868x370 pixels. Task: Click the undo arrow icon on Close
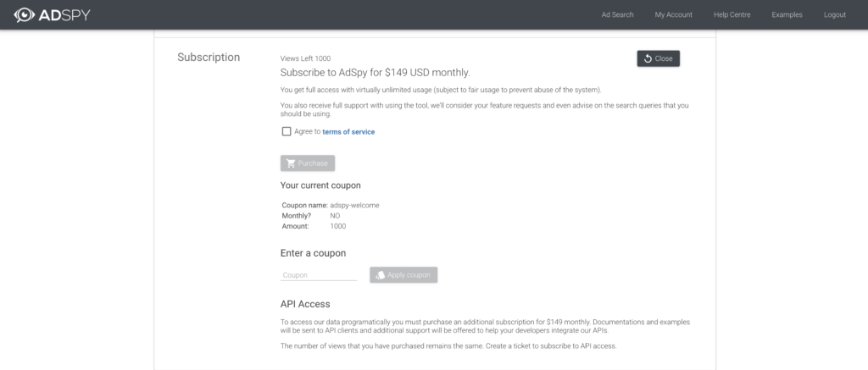click(x=648, y=58)
